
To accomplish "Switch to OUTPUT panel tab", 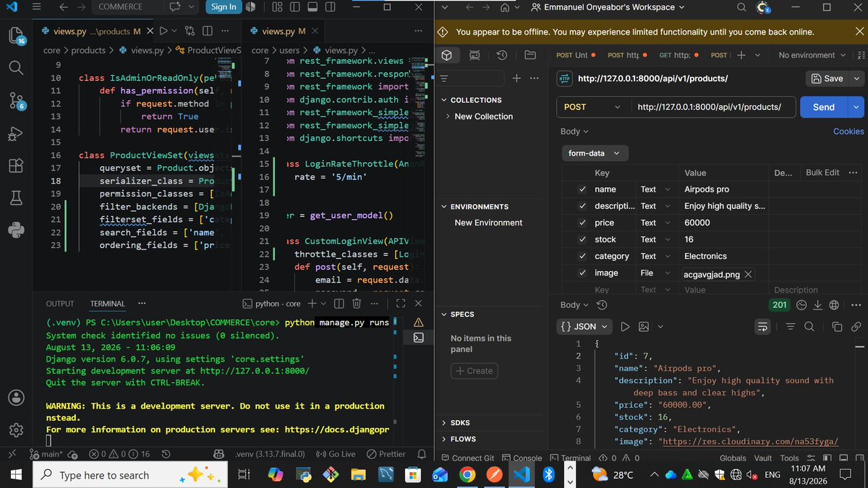I will point(60,304).
